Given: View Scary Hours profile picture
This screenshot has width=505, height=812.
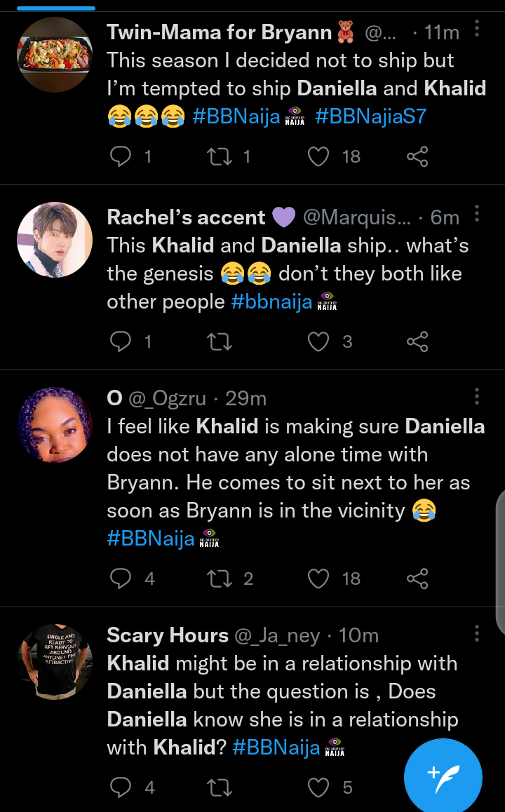Looking at the screenshot, I should (x=55, y=661).
